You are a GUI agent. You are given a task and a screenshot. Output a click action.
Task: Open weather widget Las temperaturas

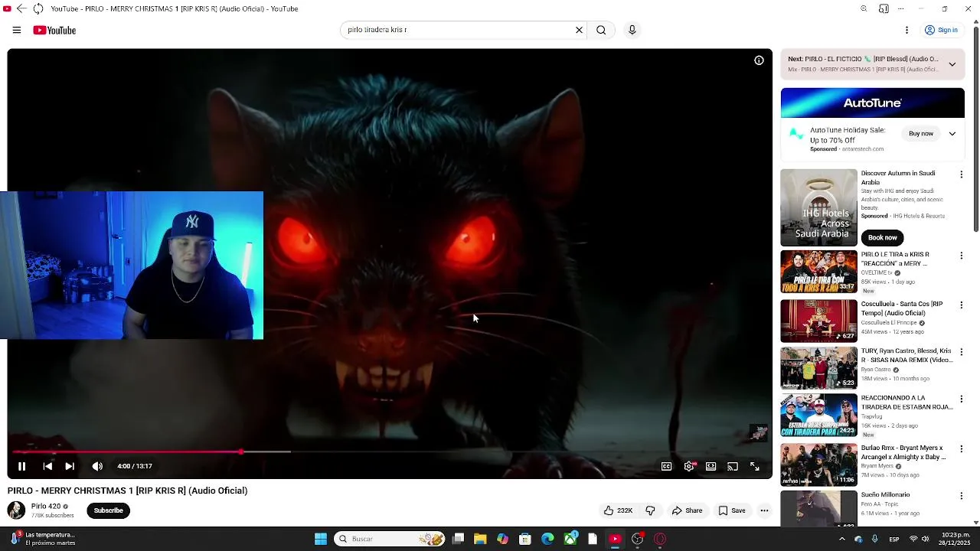tap(43, 539)
